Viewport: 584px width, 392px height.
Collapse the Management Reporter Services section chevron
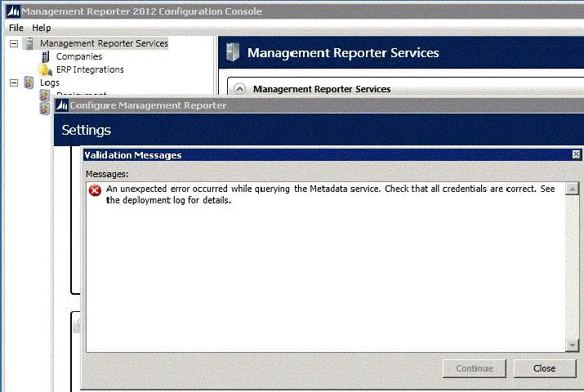click(240, 89)
